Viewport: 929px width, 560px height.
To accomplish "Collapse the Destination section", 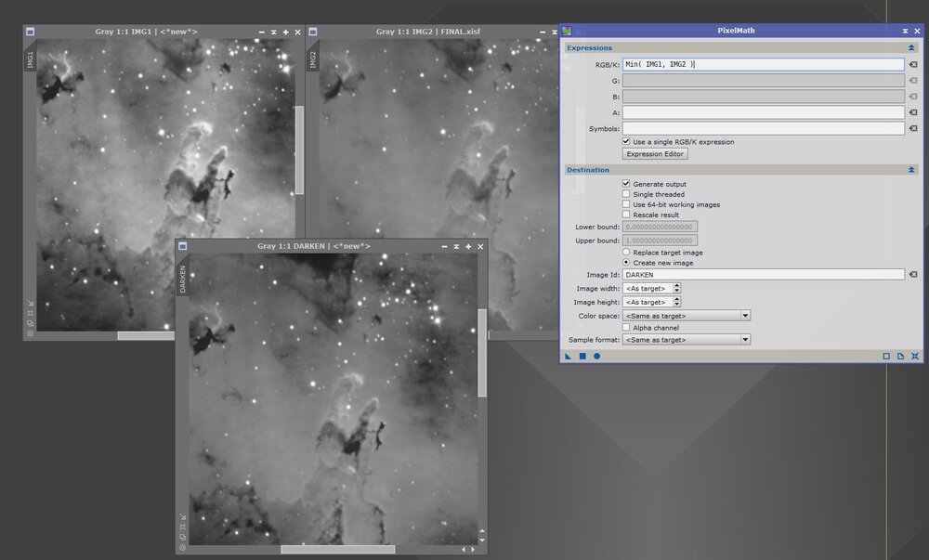I will 911,170.
